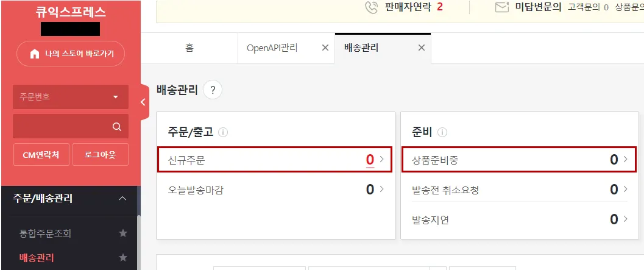
Task: Click the search magnifier icon in sidebar
Action: (116, 127)
